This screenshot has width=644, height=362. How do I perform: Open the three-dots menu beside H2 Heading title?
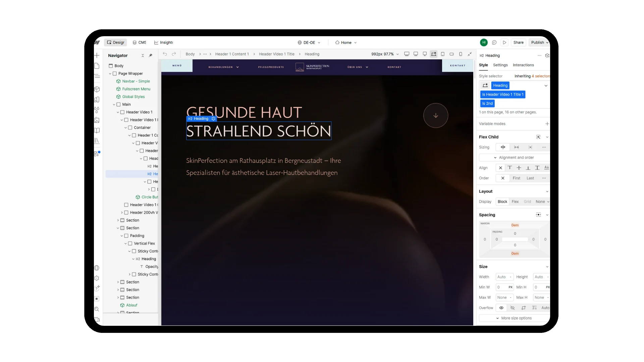click(x=539, y=56)
